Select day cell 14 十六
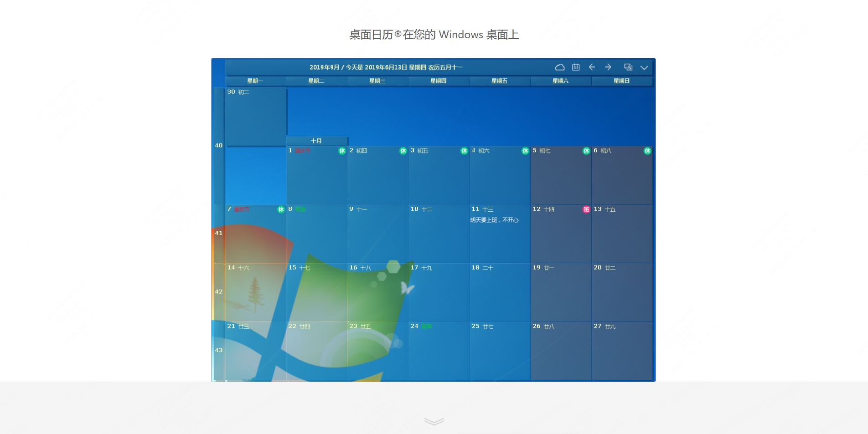This screenshot has height=434, width=868. (256, 292)
